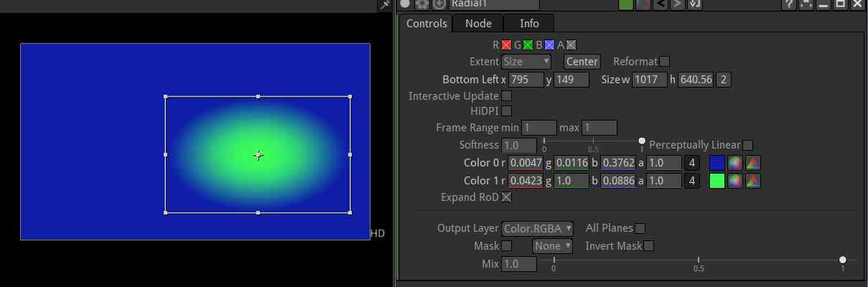The height and width of the screenshot is (287, 868).
Task: Enable the HiDPI checkbox
Action: tap(506, 111)
